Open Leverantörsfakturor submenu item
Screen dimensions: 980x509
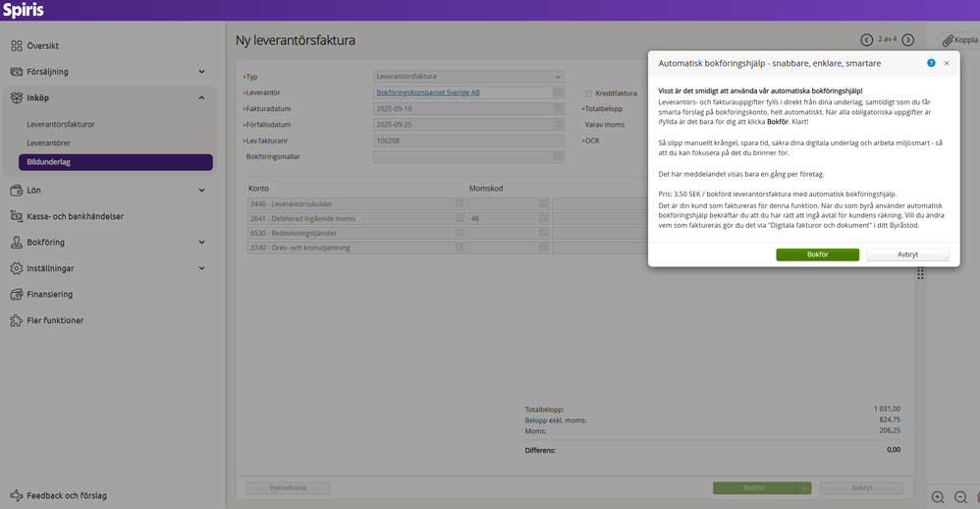click(61, 125)
